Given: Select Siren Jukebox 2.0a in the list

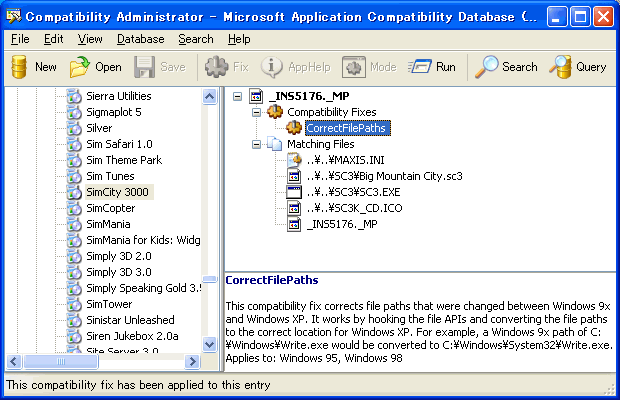Looking at the screenshot, I should click(132, 336).
